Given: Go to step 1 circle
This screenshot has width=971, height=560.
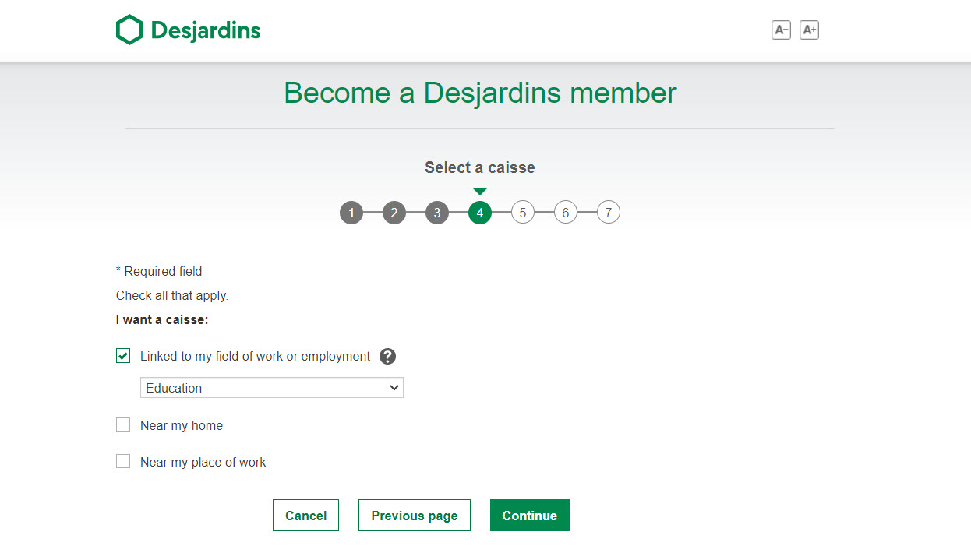Looking at the screenshot, I should click(x=351, y=213).
